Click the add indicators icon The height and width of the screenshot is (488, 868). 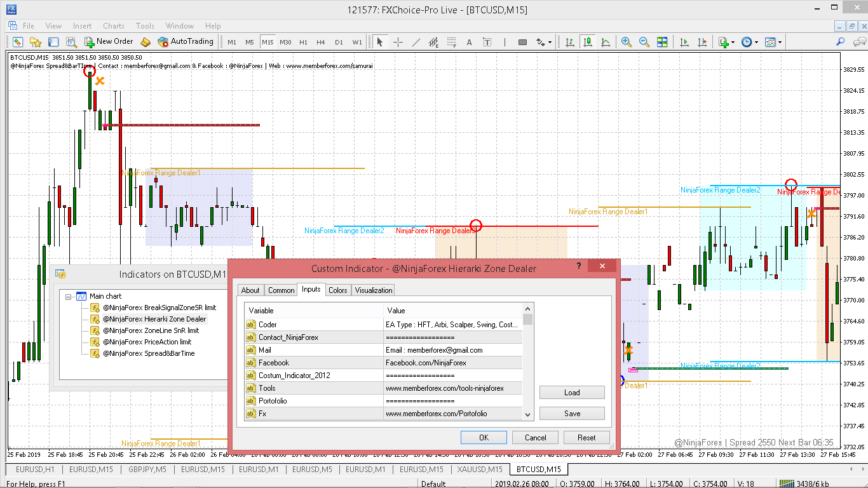[724, 42]
